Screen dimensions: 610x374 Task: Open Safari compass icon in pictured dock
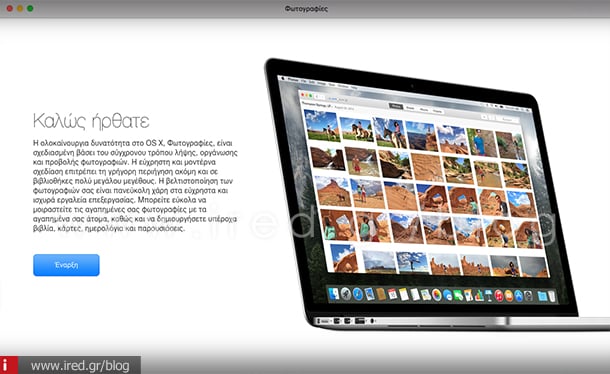(x=358, y=294)
